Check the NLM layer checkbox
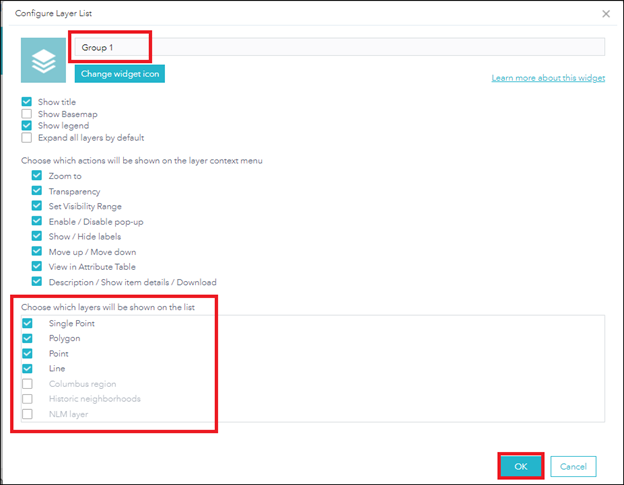The height and width of the screenshot is (485, 624). tap(27, 414)
